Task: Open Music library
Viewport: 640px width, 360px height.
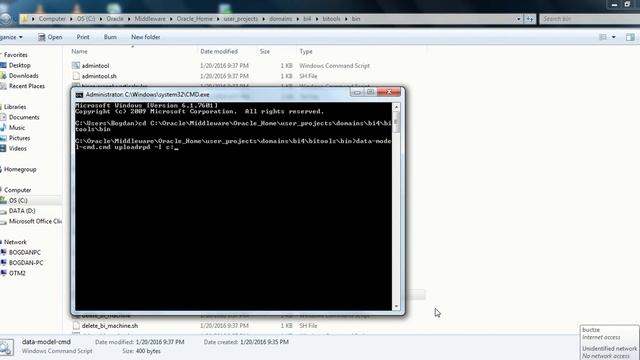Action: pyautogui.click(x=17, y=128)
